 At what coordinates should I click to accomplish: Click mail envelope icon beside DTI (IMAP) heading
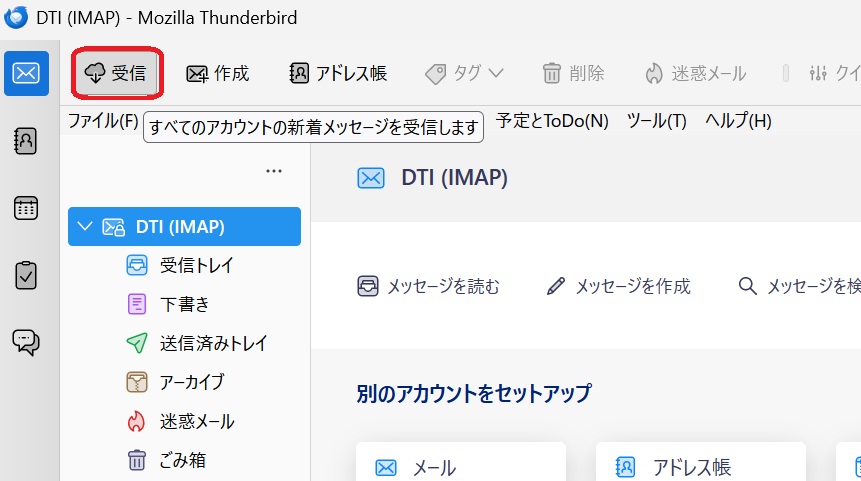pyautogui.click(x=371, y=178)
